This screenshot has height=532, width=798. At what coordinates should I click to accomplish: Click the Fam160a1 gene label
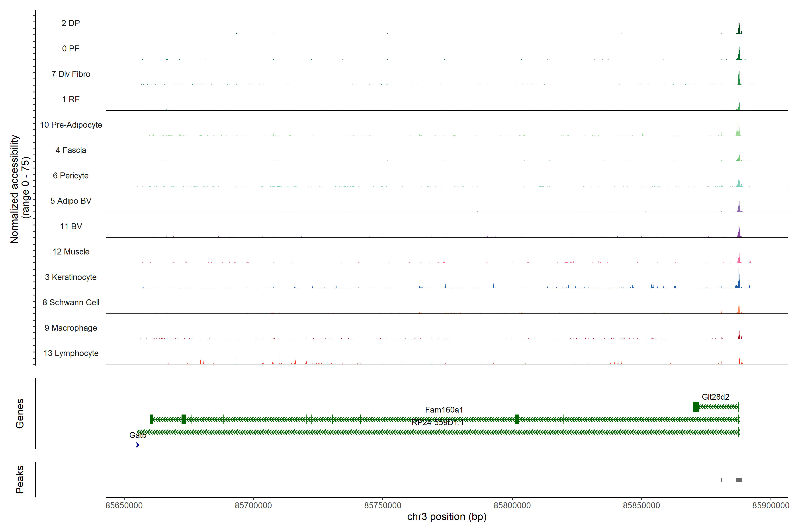pyautogui.click(x=444, y=409)
